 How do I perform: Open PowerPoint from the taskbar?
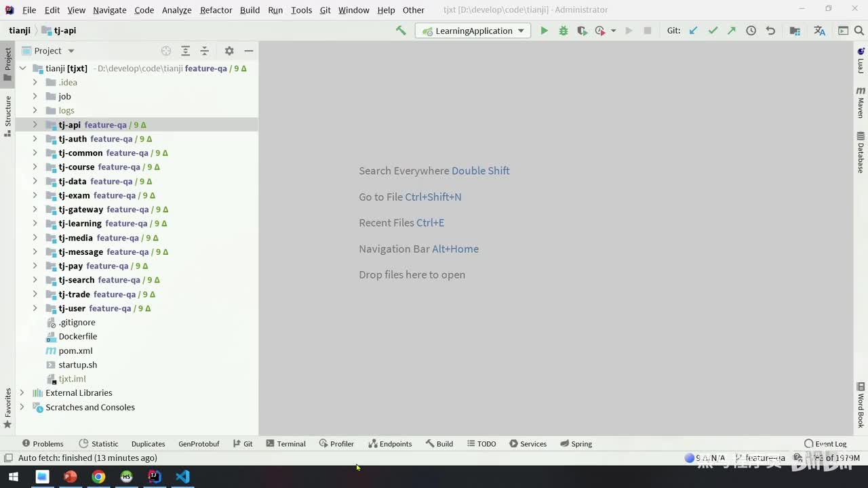point(70,476)
